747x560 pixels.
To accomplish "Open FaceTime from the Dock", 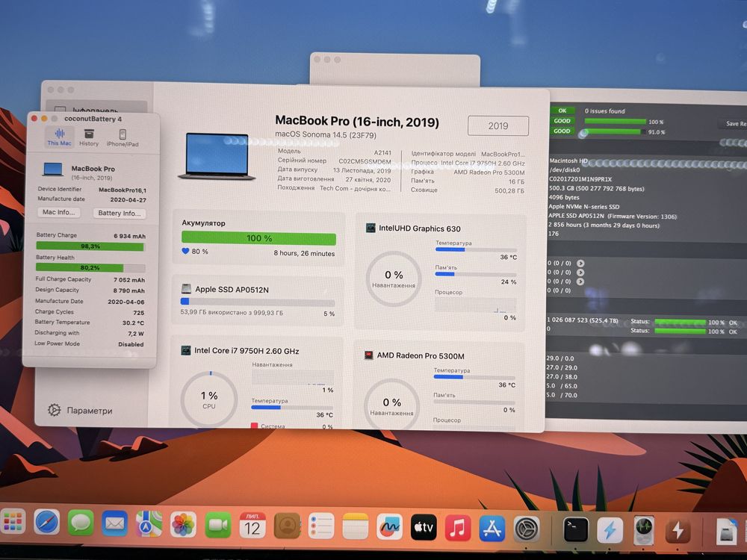I will click(x=217, y=525).
